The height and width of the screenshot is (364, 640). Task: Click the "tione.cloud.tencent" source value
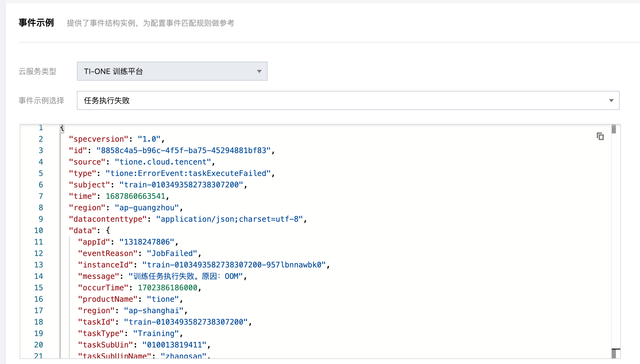[163, 162]
